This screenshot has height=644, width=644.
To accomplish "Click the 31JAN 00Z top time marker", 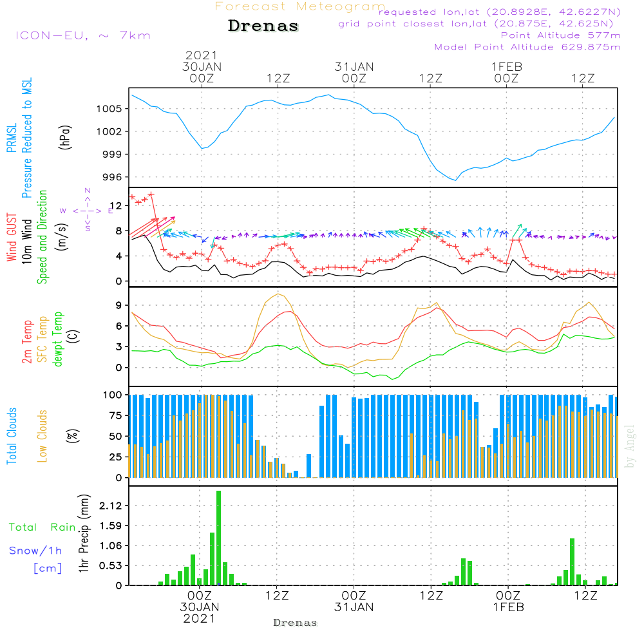I will [x=354, y=72].
